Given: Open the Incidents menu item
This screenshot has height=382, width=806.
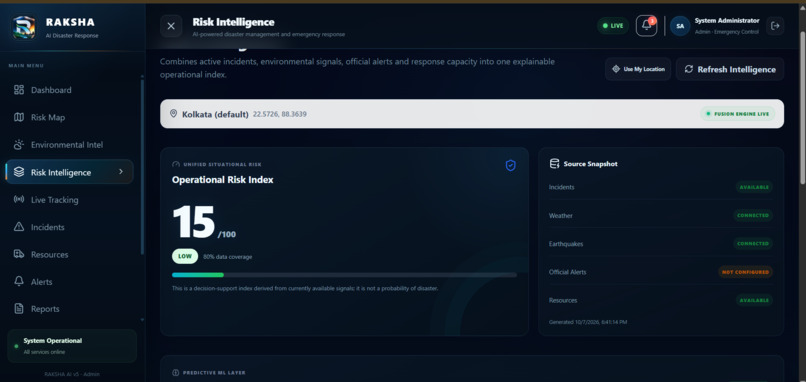Looking at the screenshot, I should coord(69,227).
